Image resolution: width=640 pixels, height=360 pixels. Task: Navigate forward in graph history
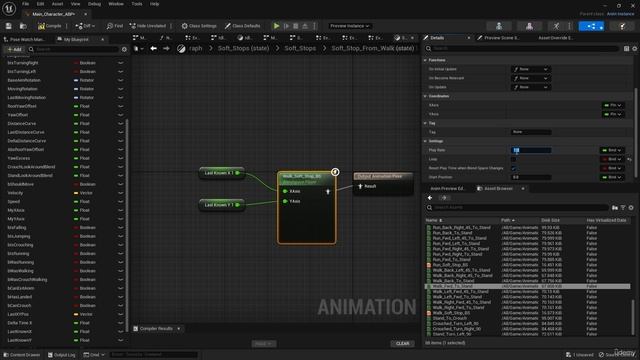(x=166, y=48)
